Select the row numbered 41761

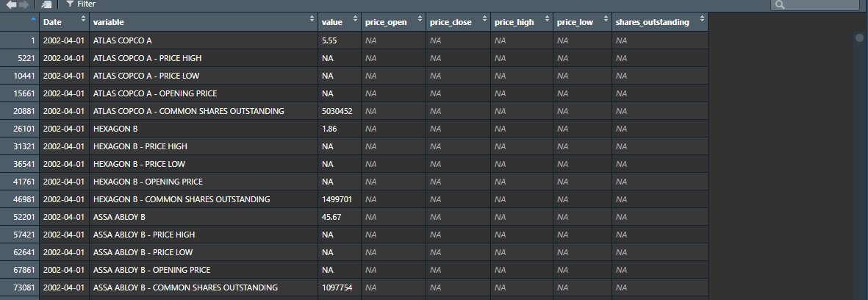click(x=20, y=182)
